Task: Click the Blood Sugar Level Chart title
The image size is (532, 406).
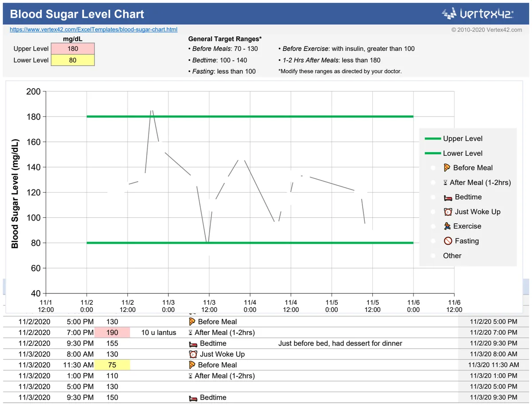Action: pyautogui.click(x=77, y=14)
